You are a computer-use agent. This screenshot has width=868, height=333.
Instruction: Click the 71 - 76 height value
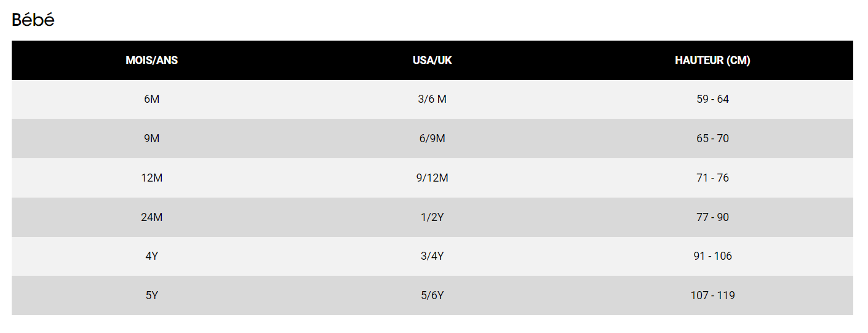pyautogui.click(x=712, y=178)
